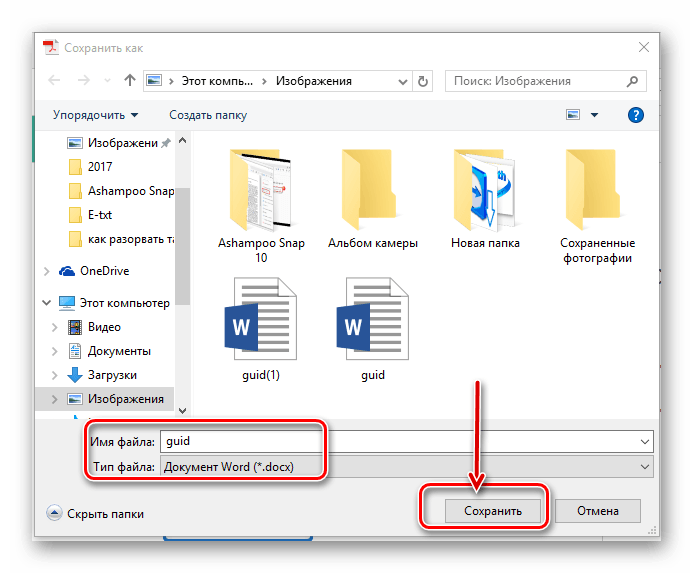Open the view options dropdown arrow

click(x=594, y=115)
